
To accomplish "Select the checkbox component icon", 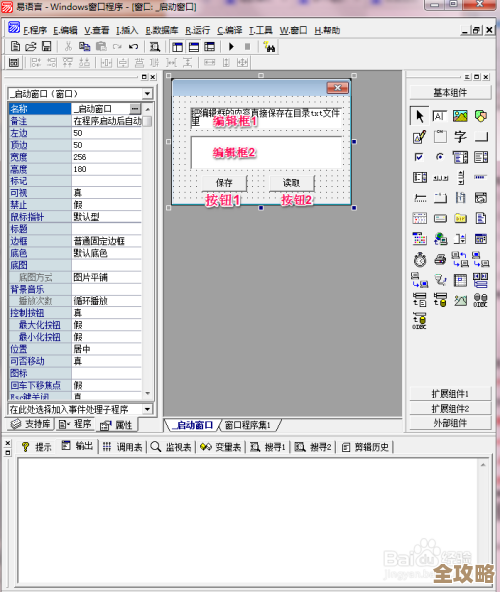I will click(419, 157).
